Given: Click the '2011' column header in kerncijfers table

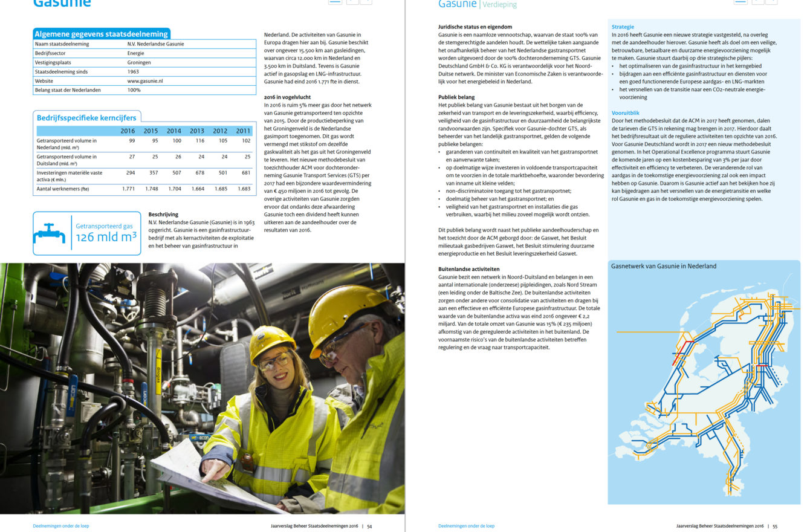Looking at the screenshot, I should pyautogui.click(x=242, y=131).
